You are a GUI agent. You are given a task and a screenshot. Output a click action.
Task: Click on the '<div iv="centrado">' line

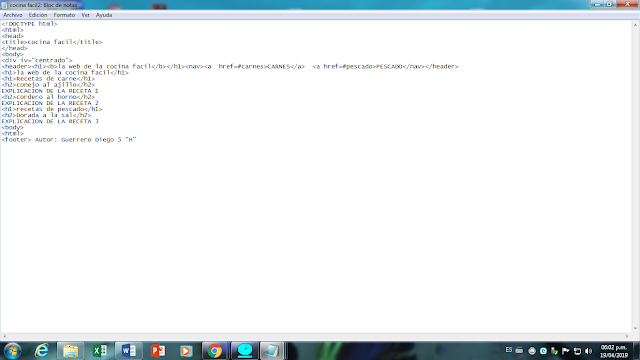pos(37,60)
